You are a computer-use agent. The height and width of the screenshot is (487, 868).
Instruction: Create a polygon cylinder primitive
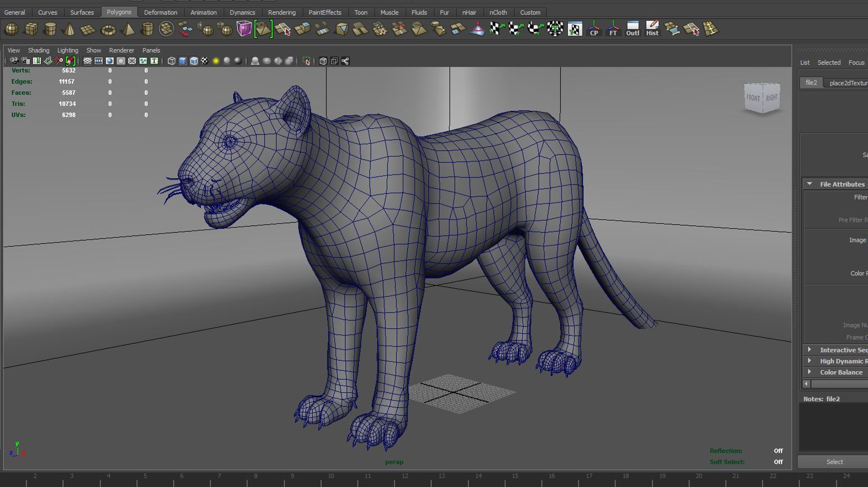(50, 29)
